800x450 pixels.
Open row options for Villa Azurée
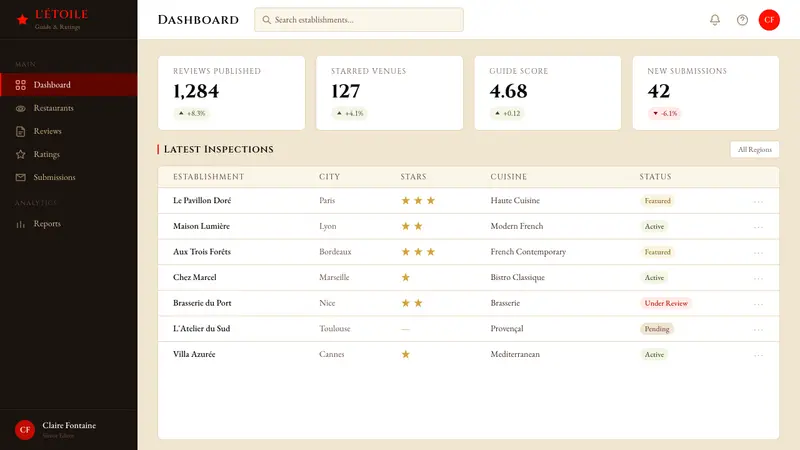pyautogui.click(x=758, y=355)
